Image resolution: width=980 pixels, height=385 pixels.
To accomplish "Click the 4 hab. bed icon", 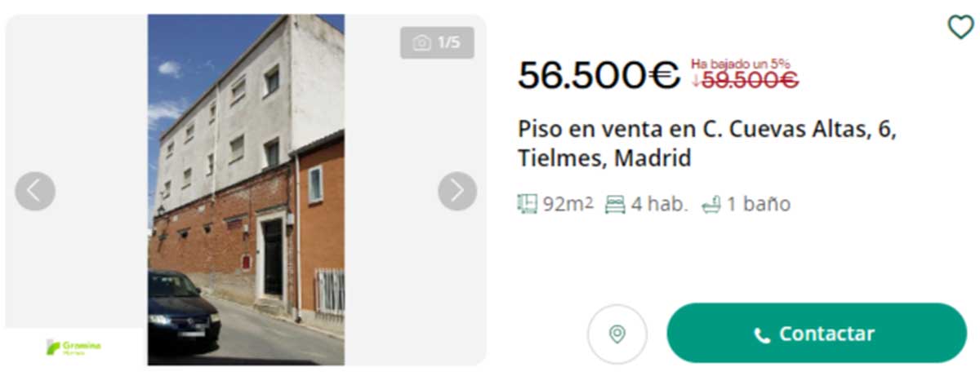I will (615, 205).
